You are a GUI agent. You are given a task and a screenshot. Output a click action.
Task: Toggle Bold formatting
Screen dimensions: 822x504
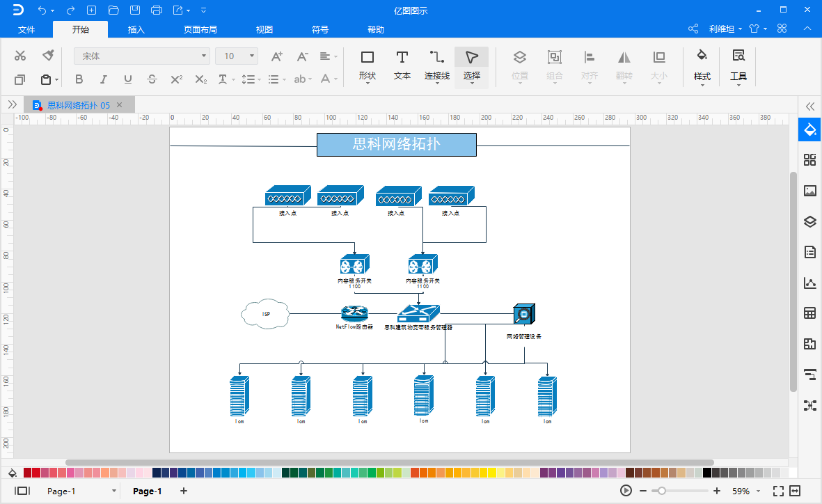79,79
